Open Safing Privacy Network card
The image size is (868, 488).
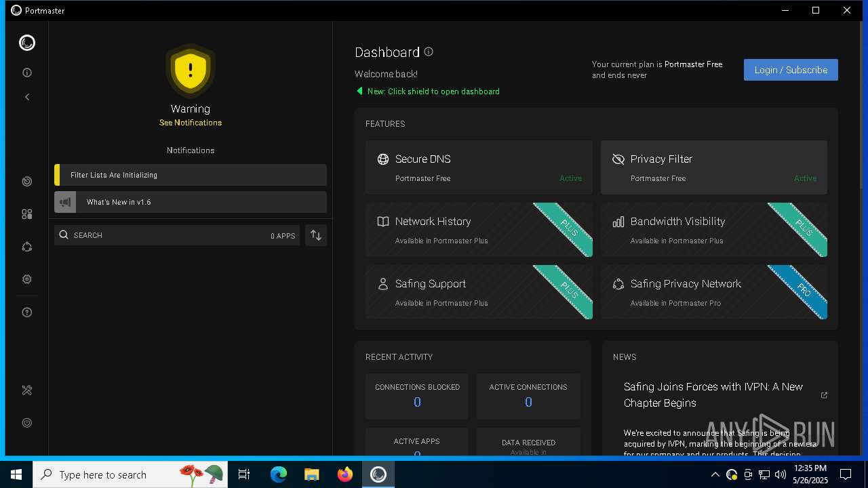pyautogui.click(x=714, y=292)
